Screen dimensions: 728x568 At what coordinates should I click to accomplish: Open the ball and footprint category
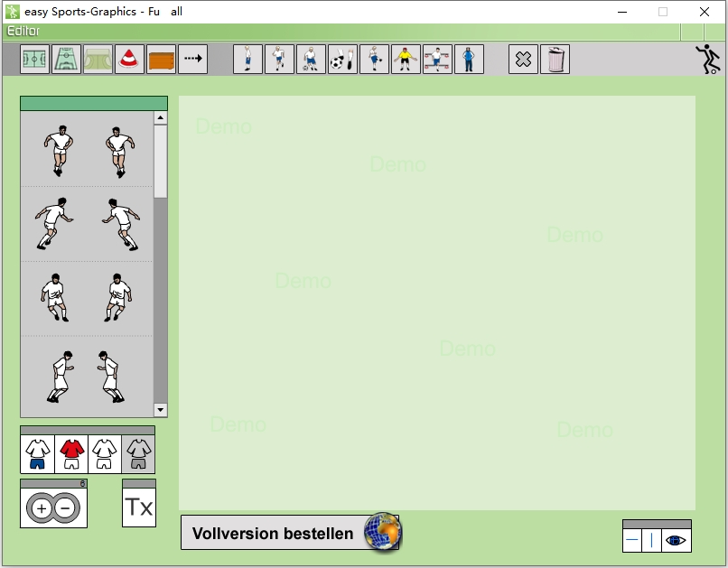point(342,60)
